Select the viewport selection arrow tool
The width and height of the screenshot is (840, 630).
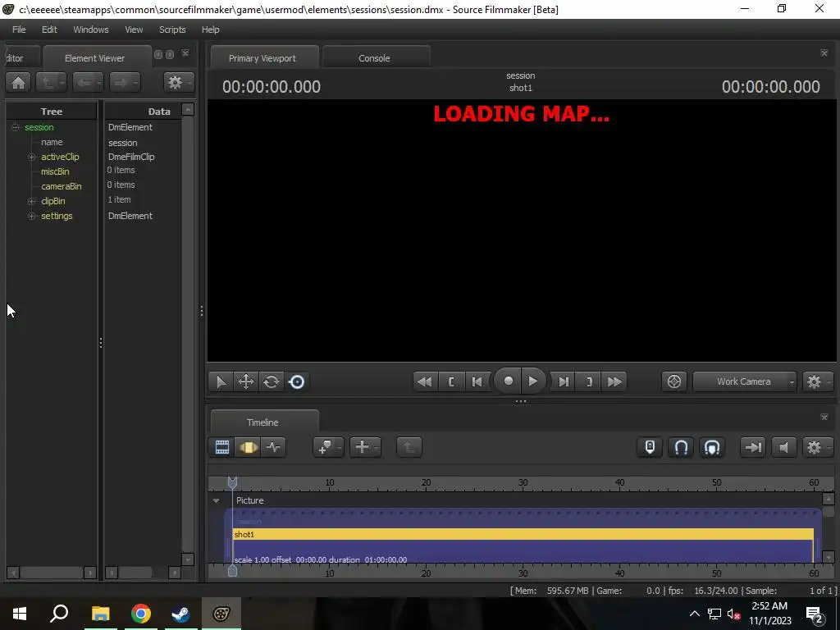221,382
